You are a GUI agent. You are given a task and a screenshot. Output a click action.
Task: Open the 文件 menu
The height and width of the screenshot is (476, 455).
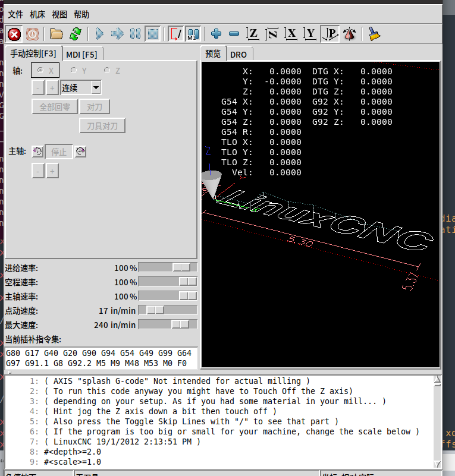coord(15,15)
